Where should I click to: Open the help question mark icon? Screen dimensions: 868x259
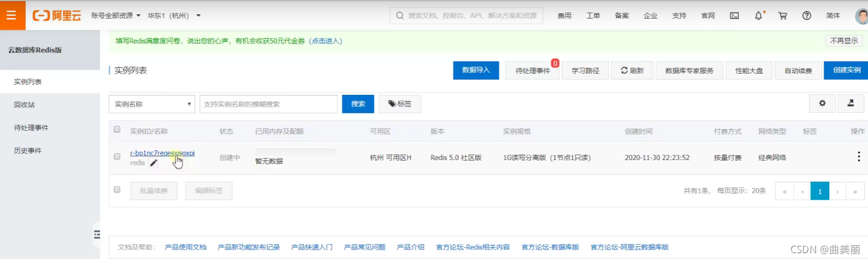tap(807, 15)
